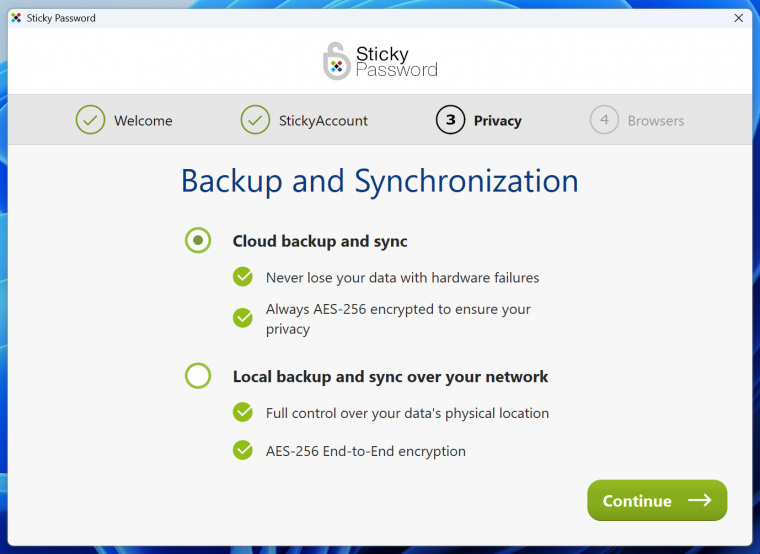Choose 'Local backup and sync over your network' label
This screenshot has height=554, width=760.
[390, 377]
